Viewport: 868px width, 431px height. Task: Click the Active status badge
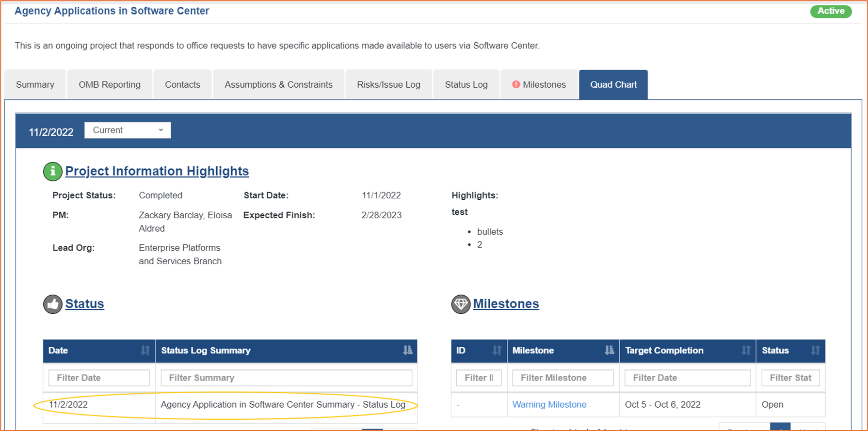[x=831, y=11]
